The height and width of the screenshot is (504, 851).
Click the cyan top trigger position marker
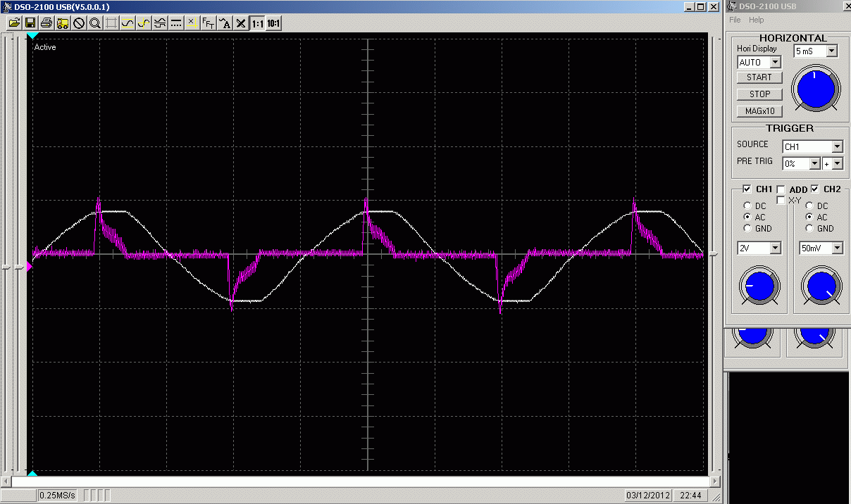point(32,34)
